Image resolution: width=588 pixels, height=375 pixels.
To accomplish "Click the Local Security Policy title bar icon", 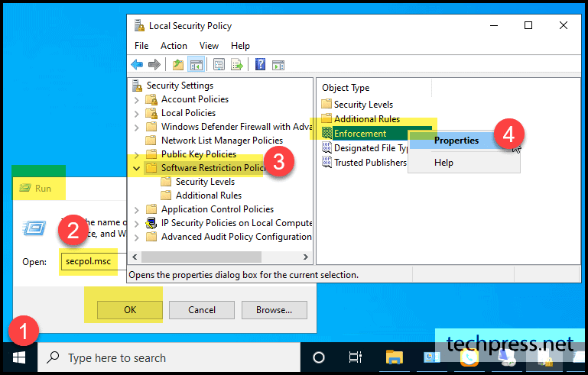I will 139,25.
